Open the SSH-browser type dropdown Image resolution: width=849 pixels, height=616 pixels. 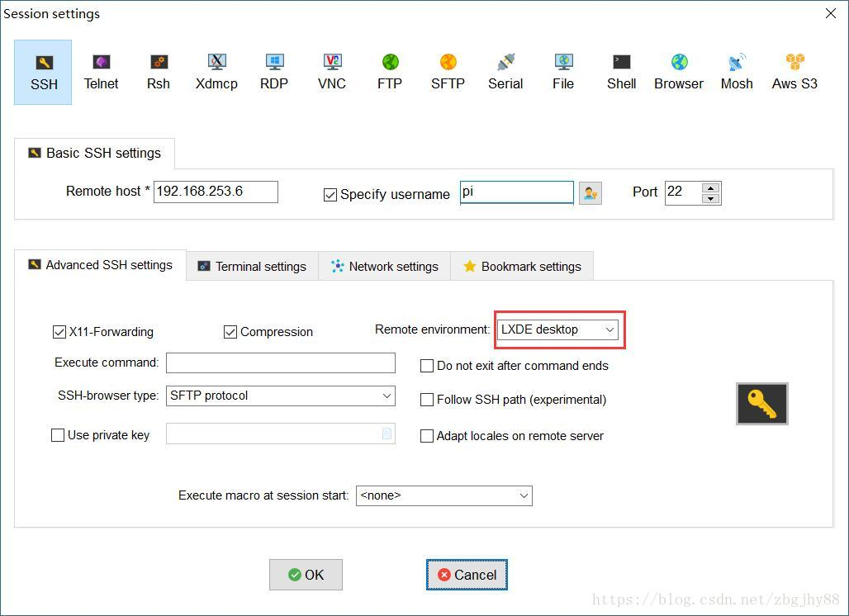[x=387, y=396]
